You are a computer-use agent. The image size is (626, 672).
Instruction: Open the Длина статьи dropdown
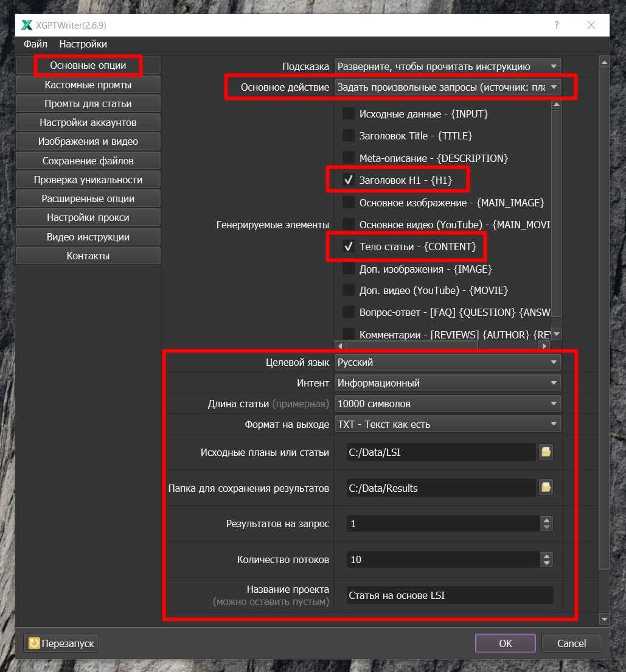448,404
